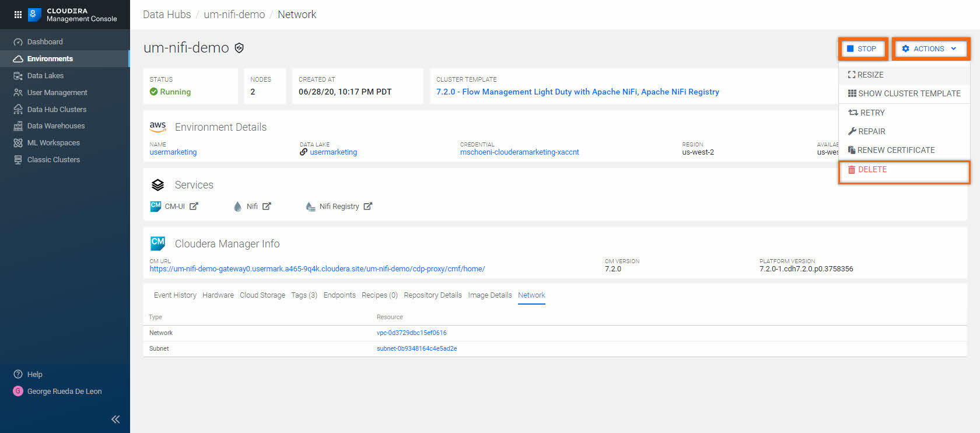Collapse the sidebar with double chevron
This screenshot has width=980, height=433.
116,419
